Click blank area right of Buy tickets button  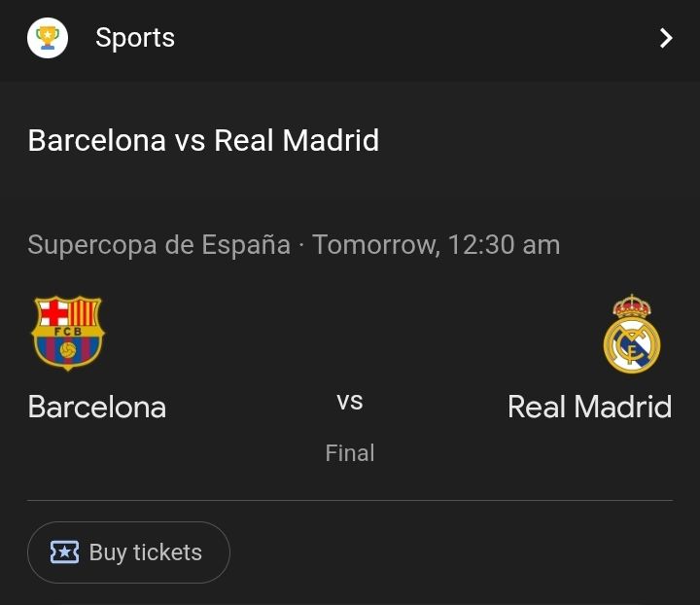pos(457,552)
